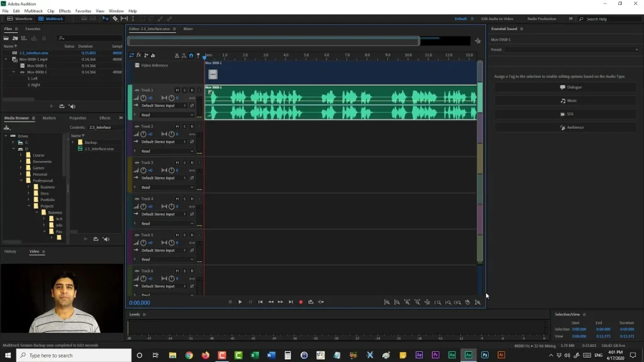Expand workspace list with double chevron
Viewport: 644px width, 362px height.
(x=570, y=19)
